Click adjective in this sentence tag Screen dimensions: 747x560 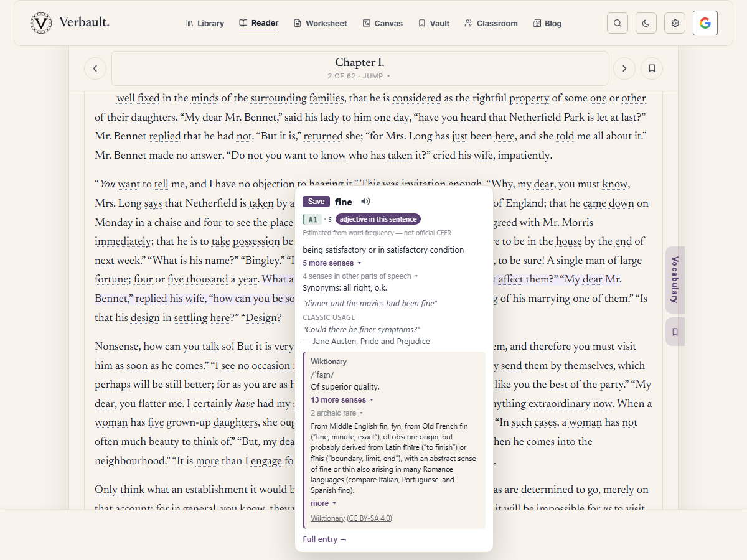click(378, 219)
